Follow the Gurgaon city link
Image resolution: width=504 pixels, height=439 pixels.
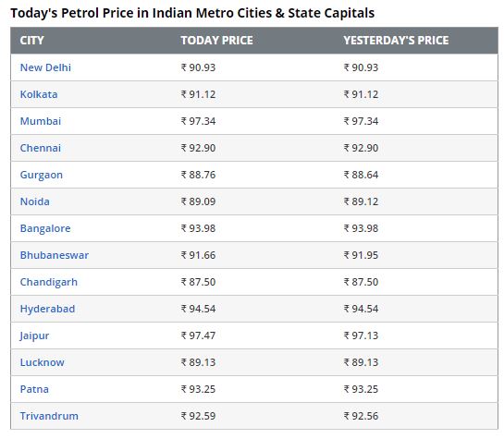(41, 175)
